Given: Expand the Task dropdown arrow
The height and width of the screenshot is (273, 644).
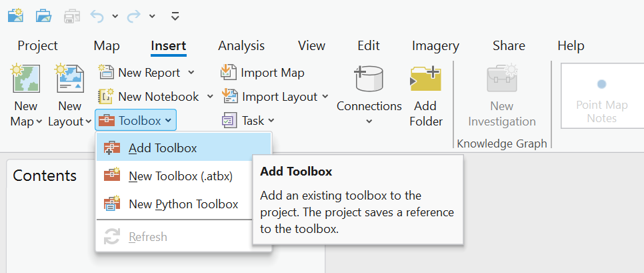Looking at the screenshot, I should (x=271, y=120).
